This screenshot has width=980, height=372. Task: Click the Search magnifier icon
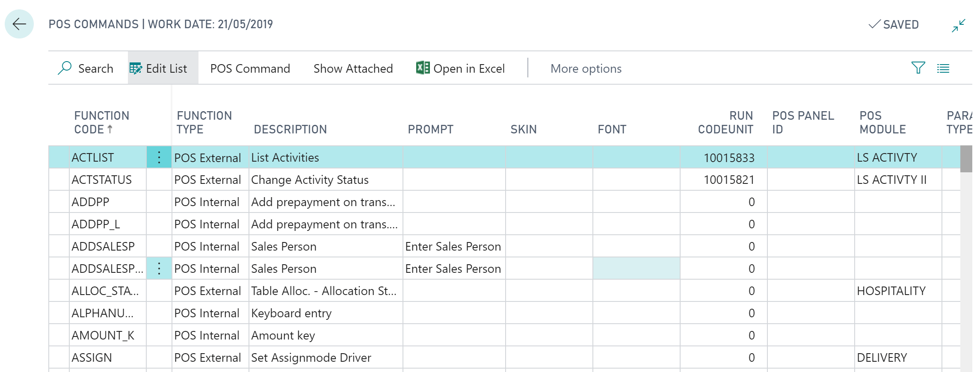[x=65, y=68]
